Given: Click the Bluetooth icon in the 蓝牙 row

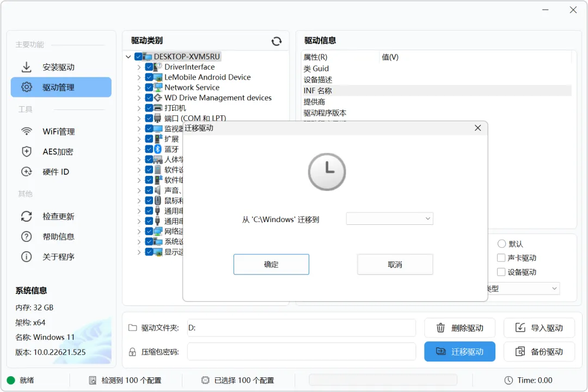Looking at the screenshot, I should coord(158,149).
